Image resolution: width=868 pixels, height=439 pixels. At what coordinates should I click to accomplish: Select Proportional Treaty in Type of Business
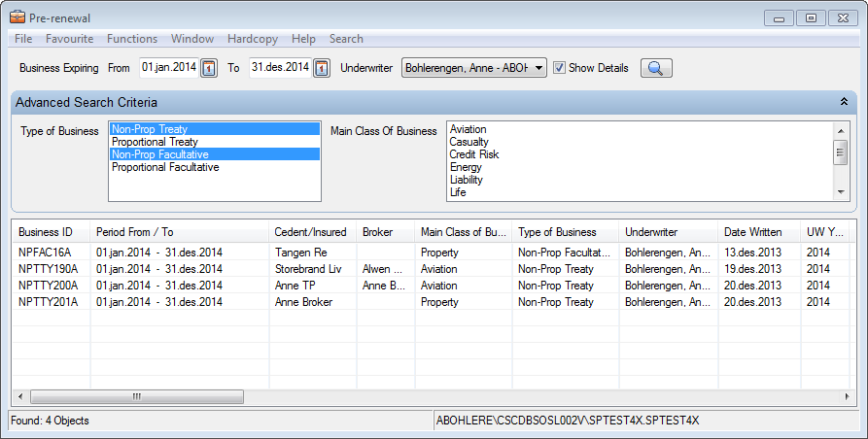tap(214, 142)
